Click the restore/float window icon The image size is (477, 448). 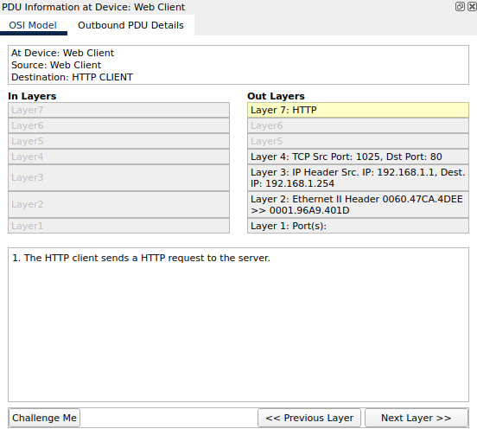click(x=460, y=6)
